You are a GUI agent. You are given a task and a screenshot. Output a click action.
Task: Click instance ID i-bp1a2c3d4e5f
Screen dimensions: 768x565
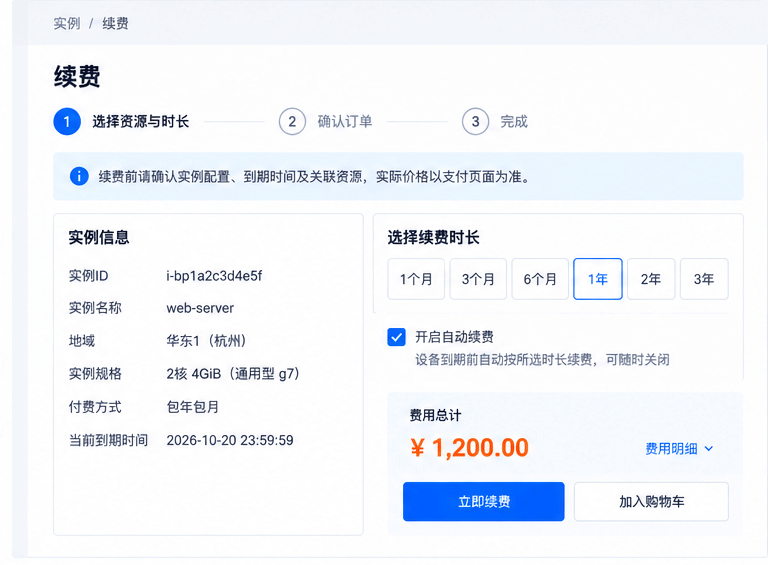pyautogui.click(x=214, y=276)
